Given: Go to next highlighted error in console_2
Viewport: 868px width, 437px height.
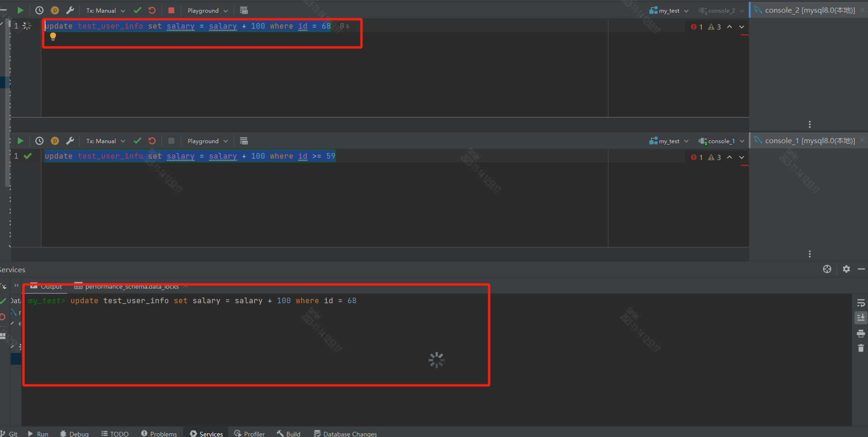Looking at the screenshot, I should [x=742, y=27].
